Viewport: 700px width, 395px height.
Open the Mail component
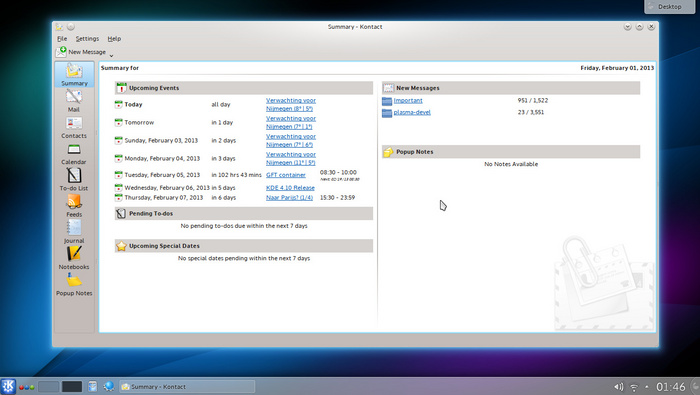[x=74, y=101]
